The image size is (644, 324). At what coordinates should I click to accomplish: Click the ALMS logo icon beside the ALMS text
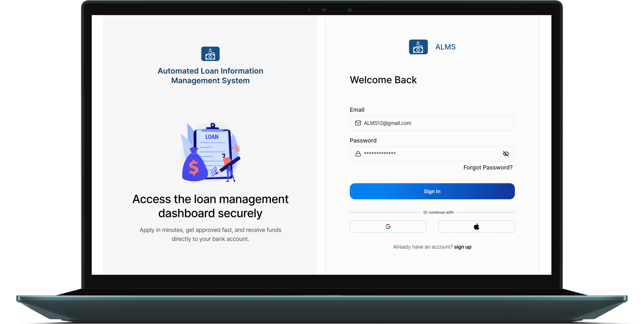pyautogui.click(x=418, y=47)
